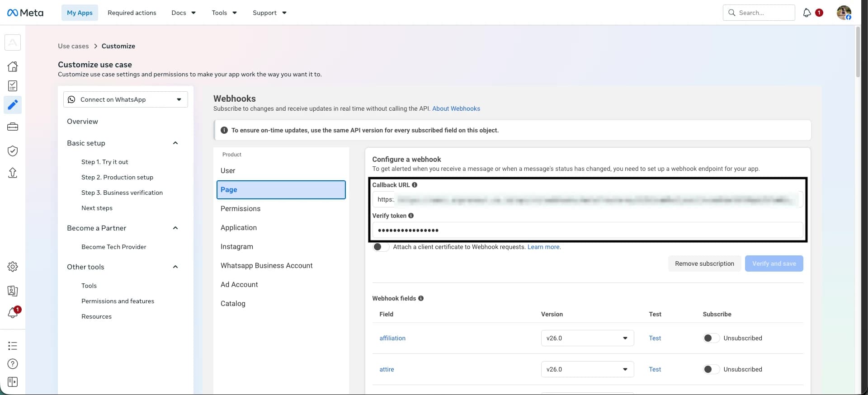The image size is (868, 395).
Task: Click the Callback URL info icon
Action: coord(415,185)
